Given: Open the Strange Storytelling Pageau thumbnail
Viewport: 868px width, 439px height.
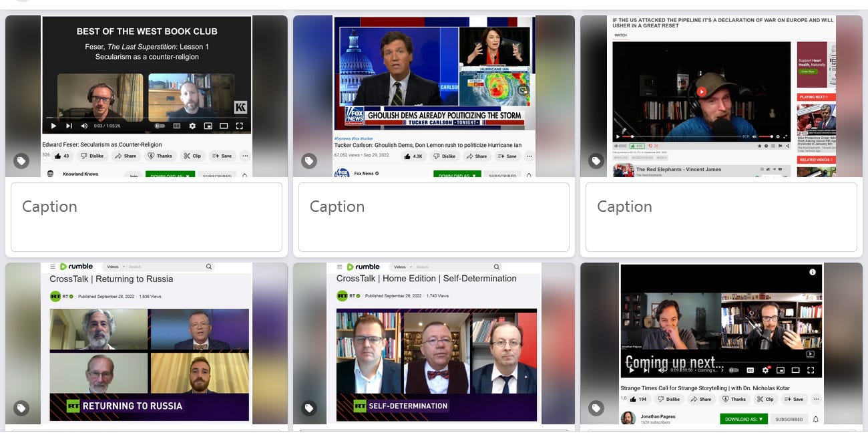Looking at the screenshot, I should click(x=721, y=343).
